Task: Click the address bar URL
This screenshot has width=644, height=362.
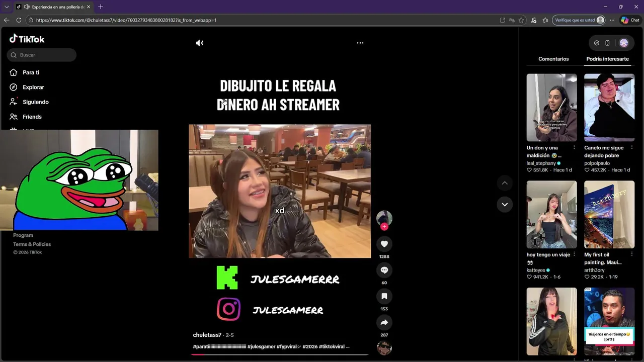Action: click(x=126, y=20)
